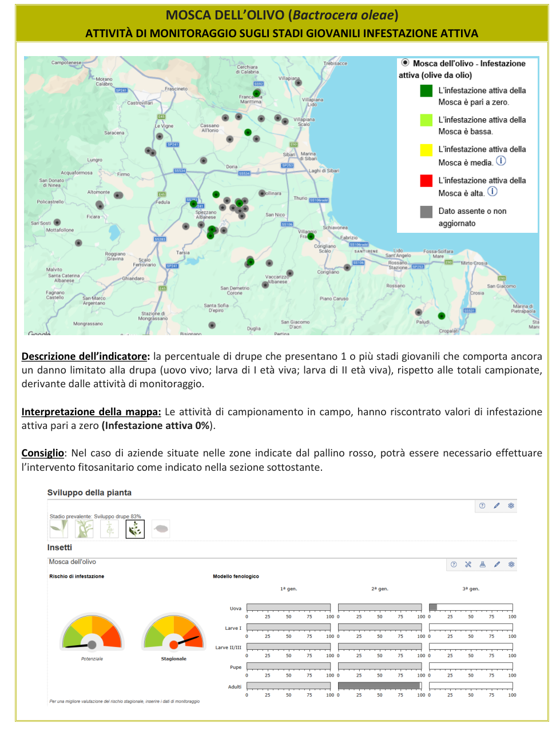Click the 'Mosca dell'olivo' insect row label

tap(73, 562)
